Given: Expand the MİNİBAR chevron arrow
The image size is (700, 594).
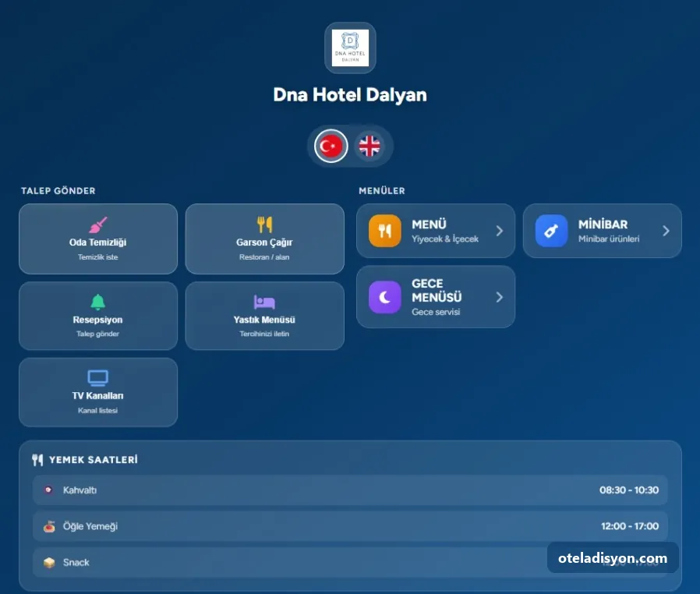Looking at the screenshot, I should tap(666, 231).
